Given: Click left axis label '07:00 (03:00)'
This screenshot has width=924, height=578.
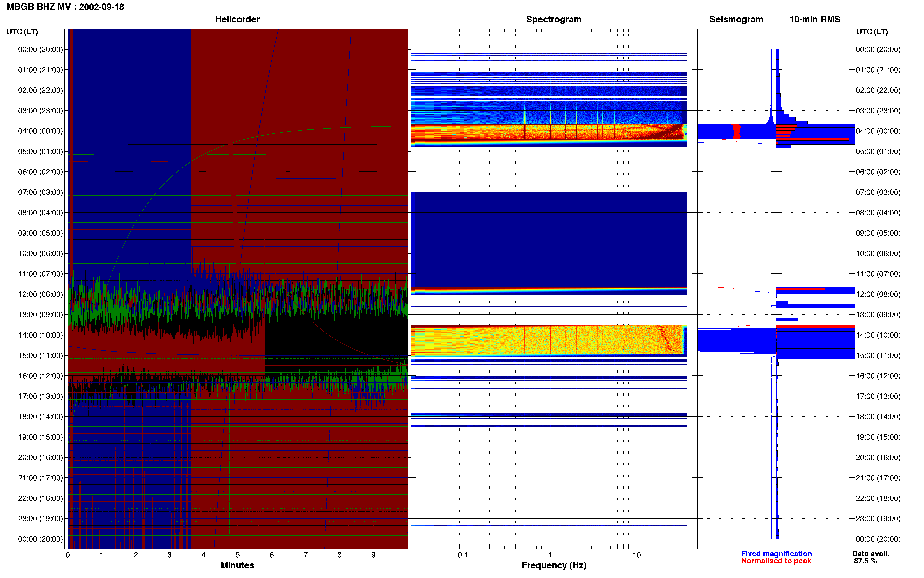Looking at the screenshot, I should pos(41,192).
